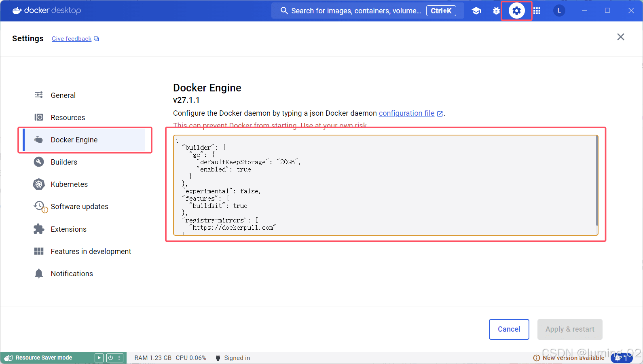
Task: Select Builders settings section
Action: coord(84,162)
